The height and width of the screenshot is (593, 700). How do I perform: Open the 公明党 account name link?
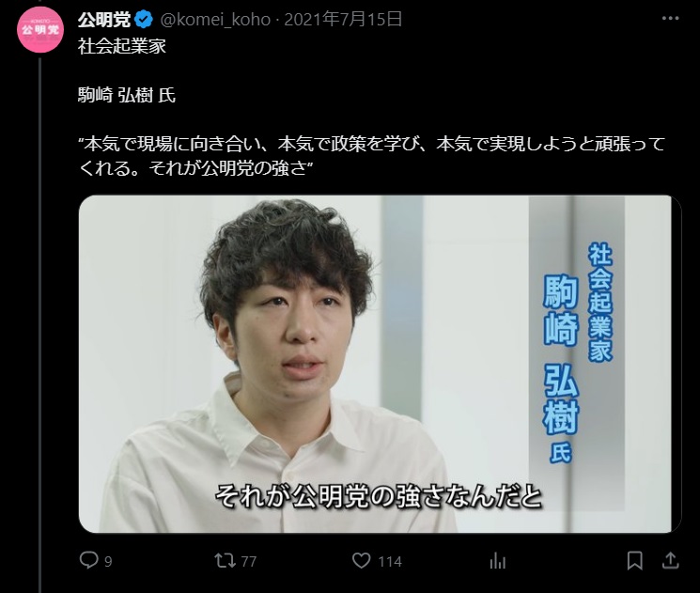click(x=104, y=19)
